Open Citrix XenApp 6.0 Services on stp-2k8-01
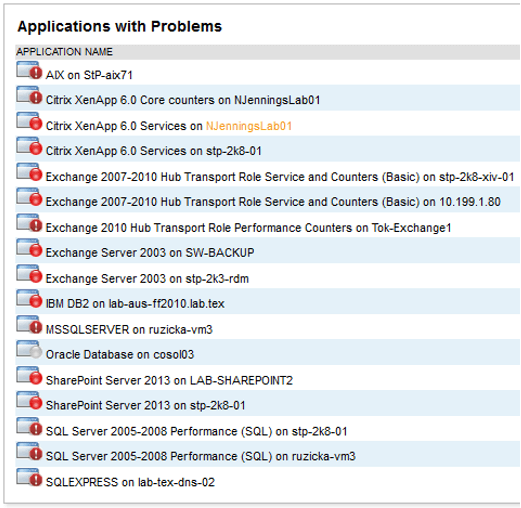Screen dimensions: 521x508 click(x=153, y=151)
